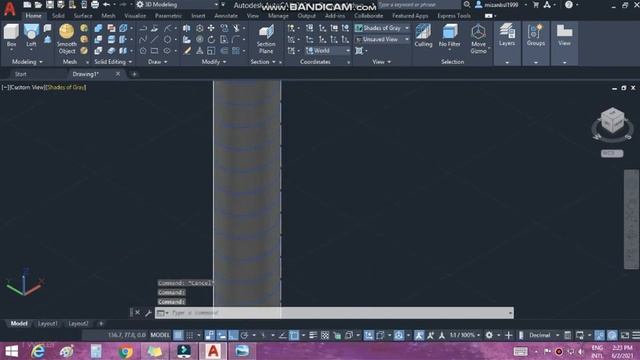Image resolution: width=640 pixels, height=360 pixels.
Task: Open the Layers panel button
Action: 507,36
